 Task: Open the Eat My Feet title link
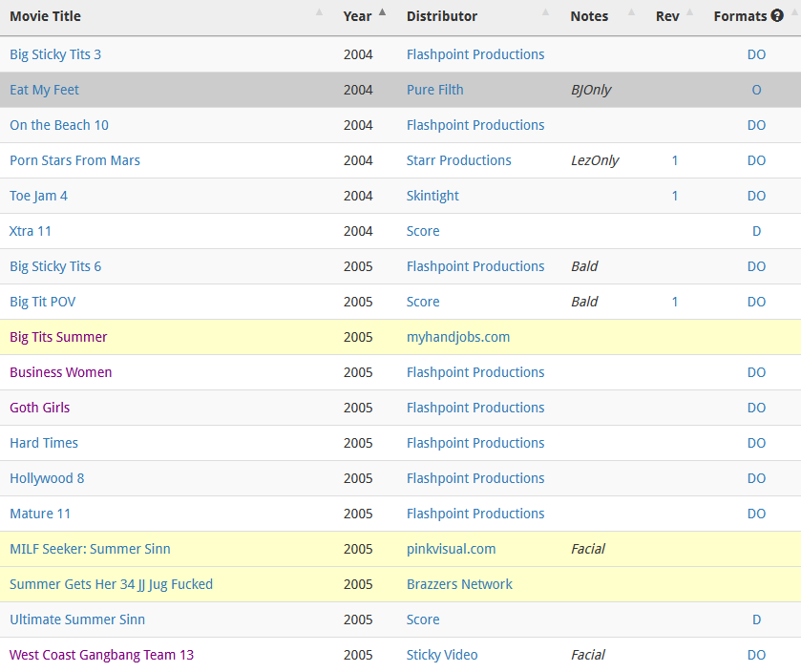[45, 90]
